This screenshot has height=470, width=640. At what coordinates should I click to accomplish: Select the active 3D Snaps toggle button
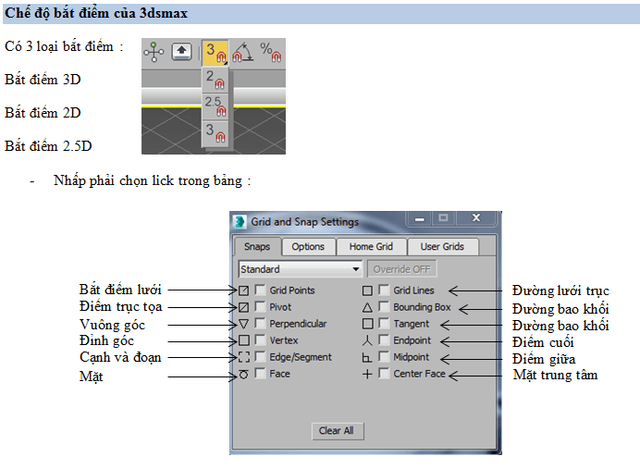pos(215,53)
